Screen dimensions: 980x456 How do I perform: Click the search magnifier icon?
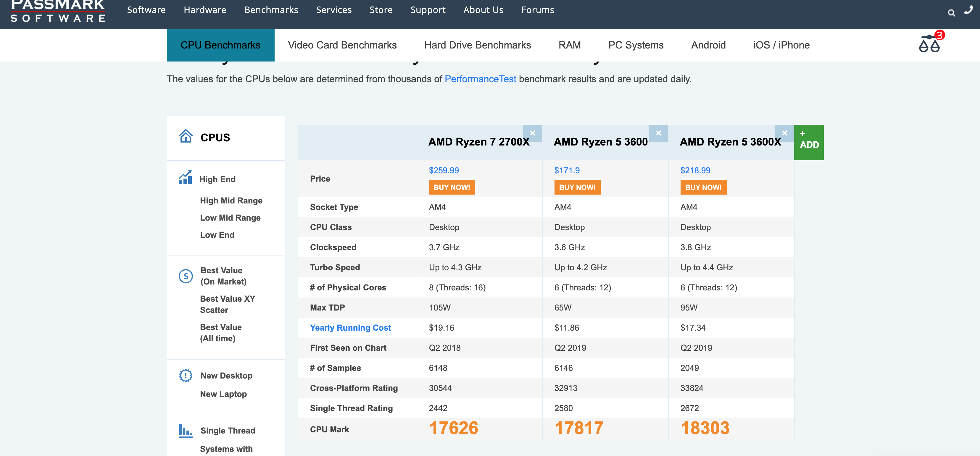951,13
